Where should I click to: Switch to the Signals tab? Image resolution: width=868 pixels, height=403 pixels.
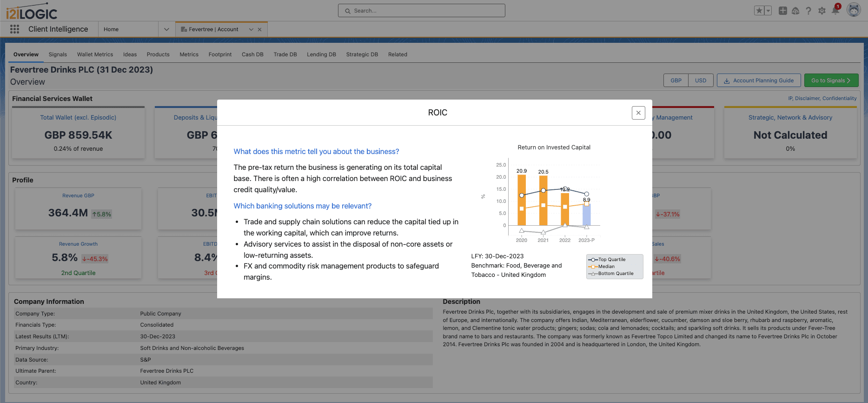pos(58,54)
